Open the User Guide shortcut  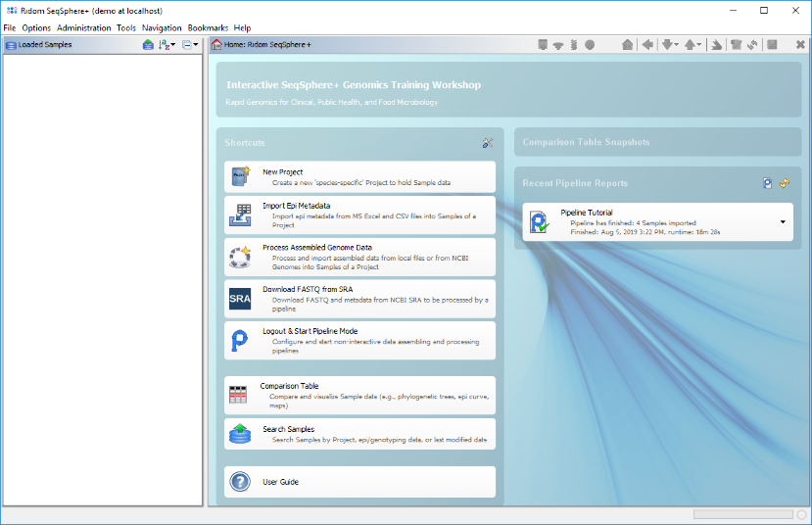(359, 482)
